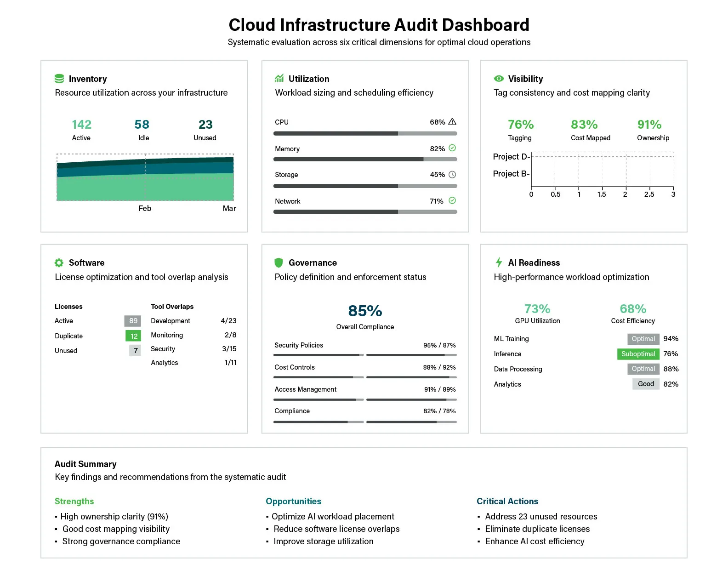Click the Network green checkmark icon
728x570 pixels.
pyautogui.click(x=452, y=200)
